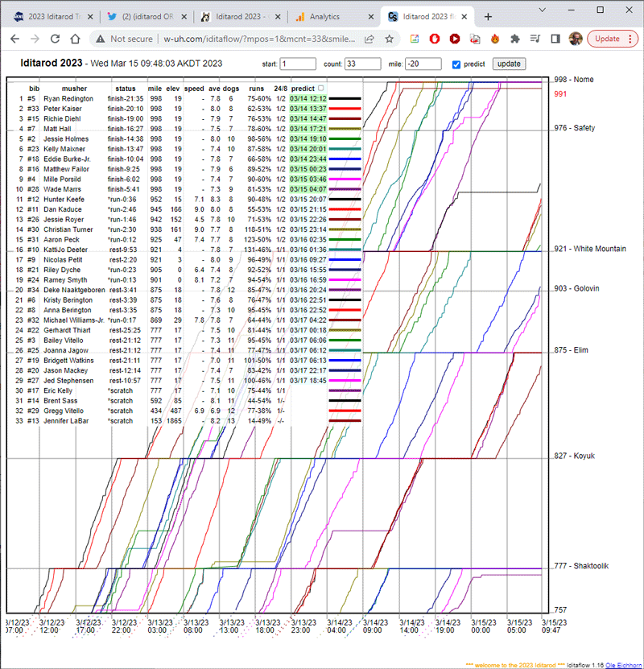Click the 998 - Nome checkpoint label

574,80
